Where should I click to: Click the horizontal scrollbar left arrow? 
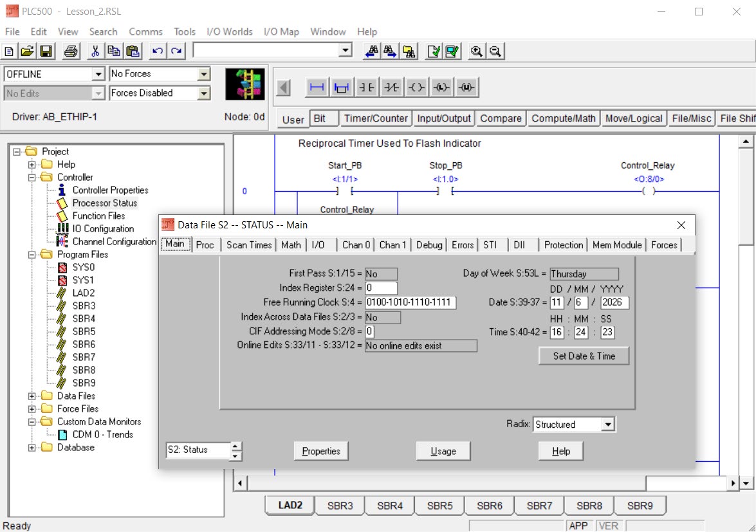240,483
